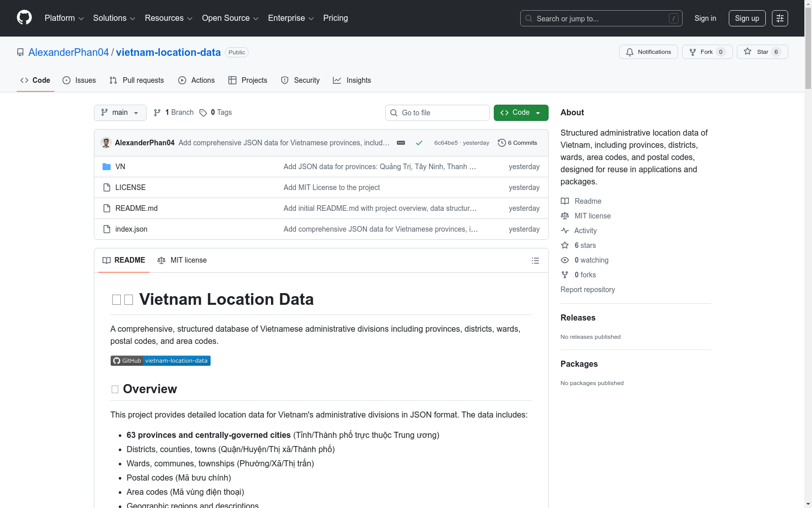Open the LICENSE file
This screenshot has width=812, height=508.
click(130, 187)
